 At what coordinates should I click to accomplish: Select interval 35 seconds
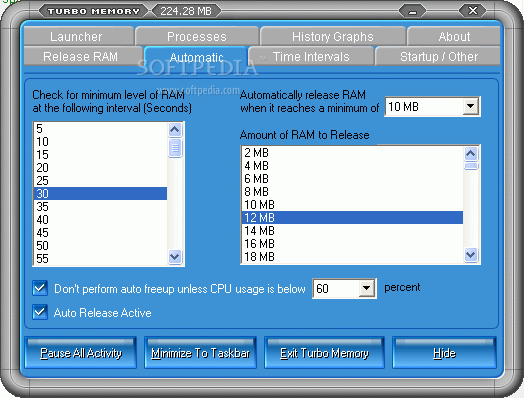(100, 207)
